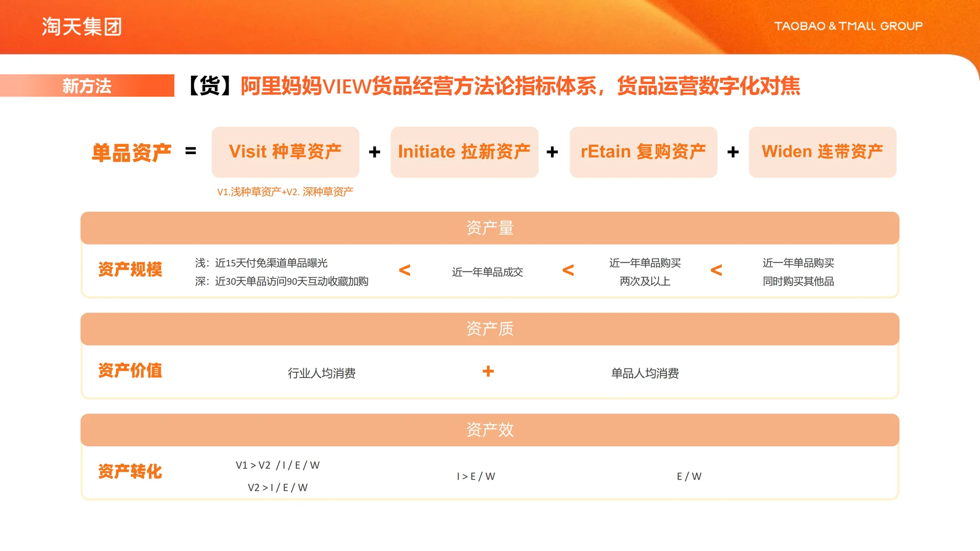Click the 资产效 header bar

[489, 430]
